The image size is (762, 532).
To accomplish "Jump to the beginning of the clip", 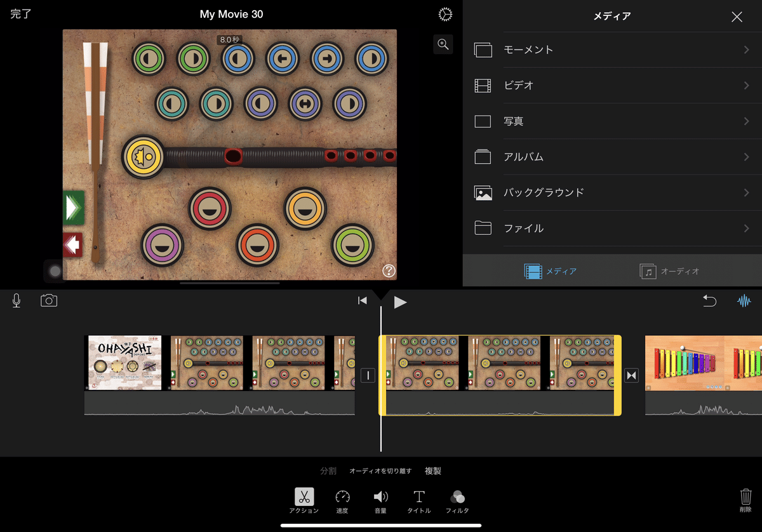I will [x=363, y=301].
